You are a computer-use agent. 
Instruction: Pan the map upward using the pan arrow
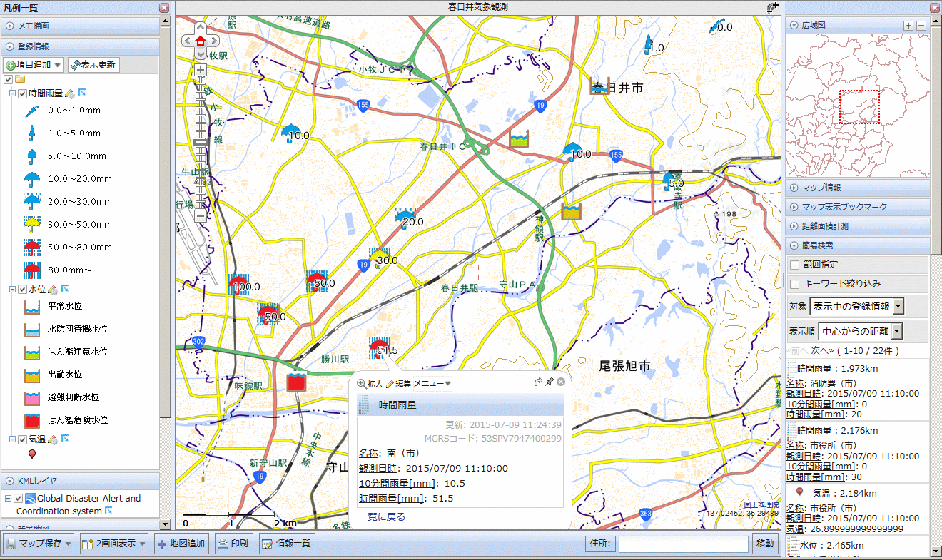point(201,29)
